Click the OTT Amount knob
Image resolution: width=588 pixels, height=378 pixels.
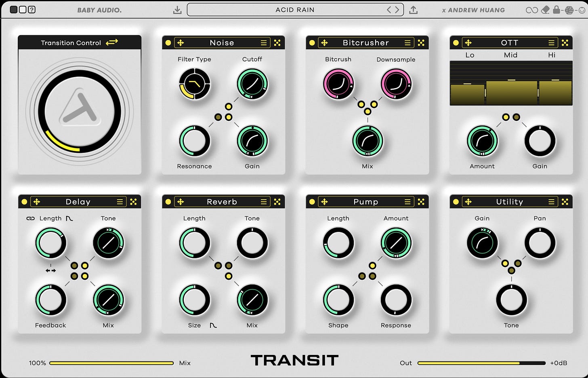click(482, 141)
